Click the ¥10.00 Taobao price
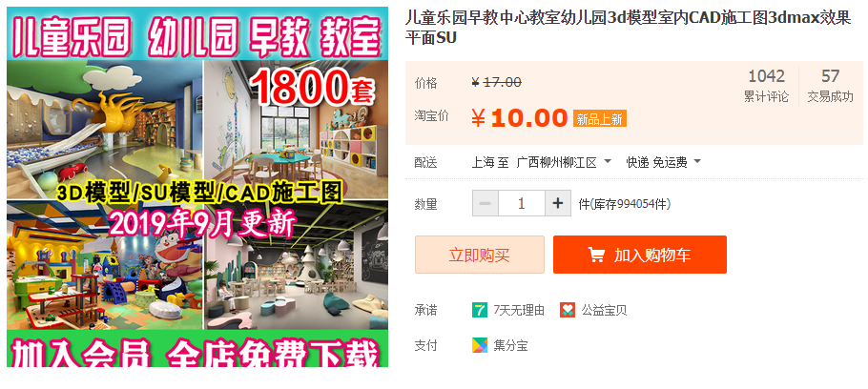The image size is (868, 389). (x=519, y=118)
